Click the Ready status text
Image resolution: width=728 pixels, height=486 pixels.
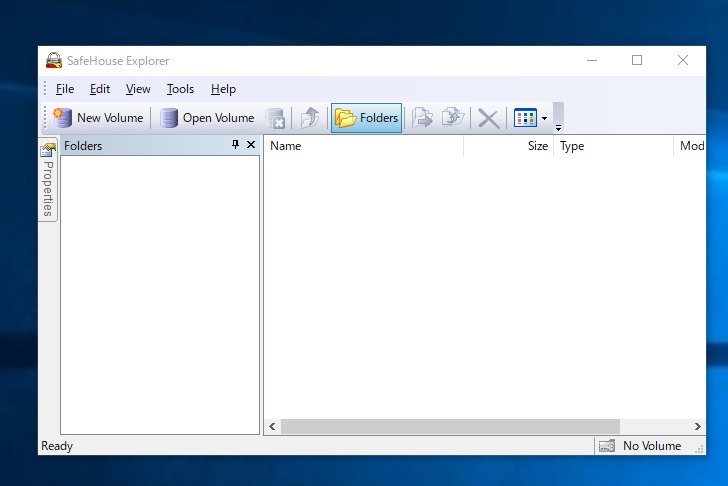(57, 446)
